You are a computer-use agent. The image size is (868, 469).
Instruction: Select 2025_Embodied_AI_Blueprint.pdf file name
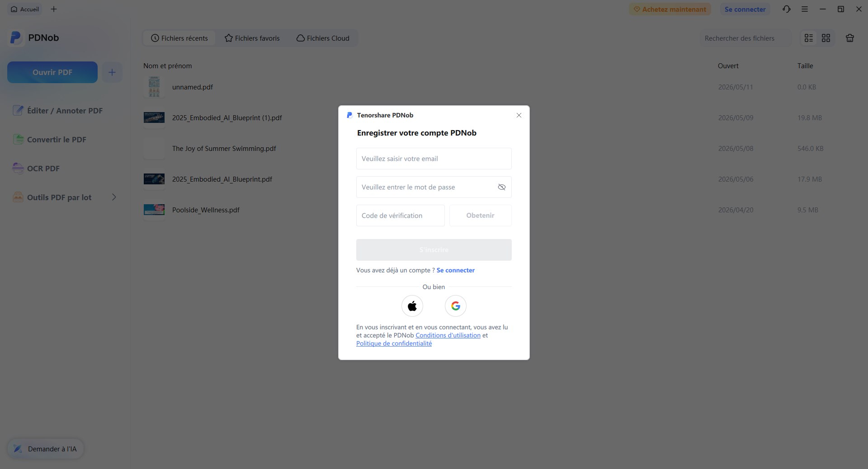(222, 179)
